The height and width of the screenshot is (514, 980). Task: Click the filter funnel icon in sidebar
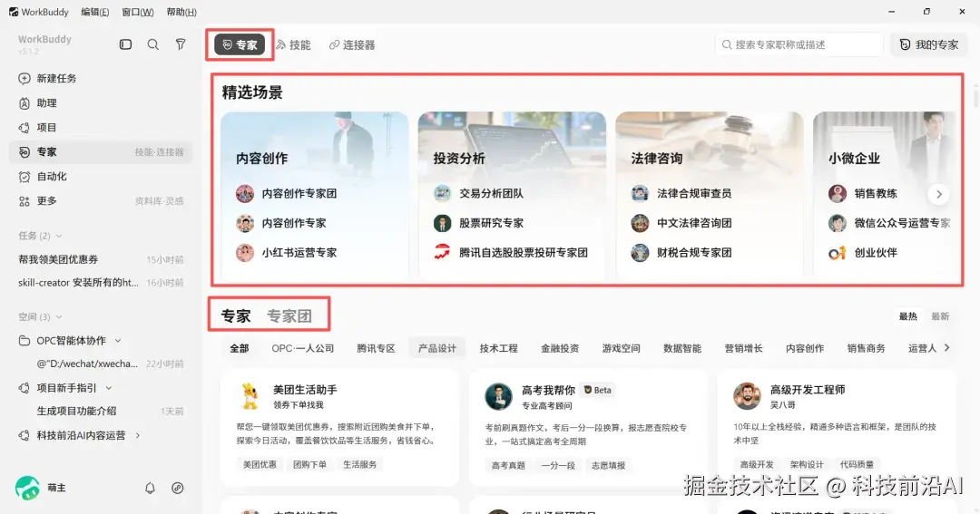[x=181, y=44]
